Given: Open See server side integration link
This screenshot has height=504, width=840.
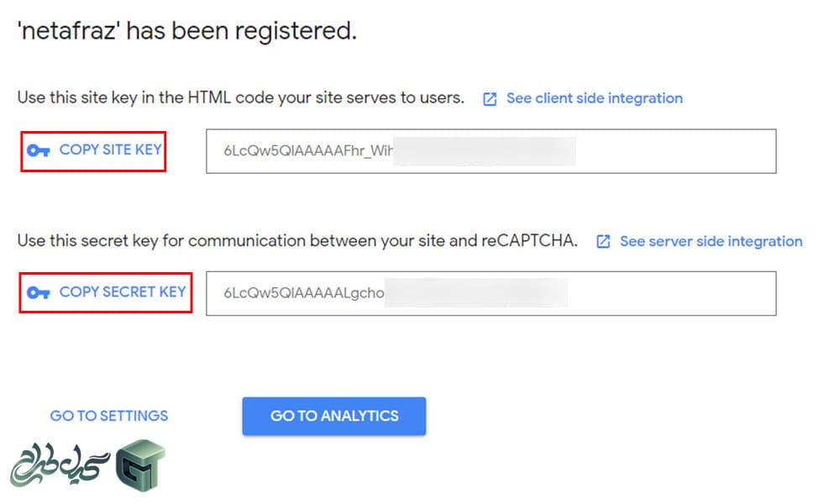Looking at the screenshot, I should (711, 242).
